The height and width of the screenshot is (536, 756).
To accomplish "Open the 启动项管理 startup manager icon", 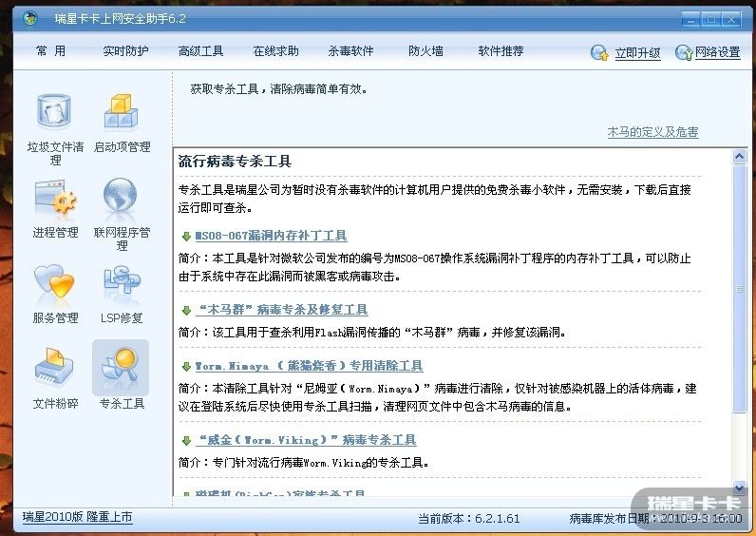I will tap(121, 112).
